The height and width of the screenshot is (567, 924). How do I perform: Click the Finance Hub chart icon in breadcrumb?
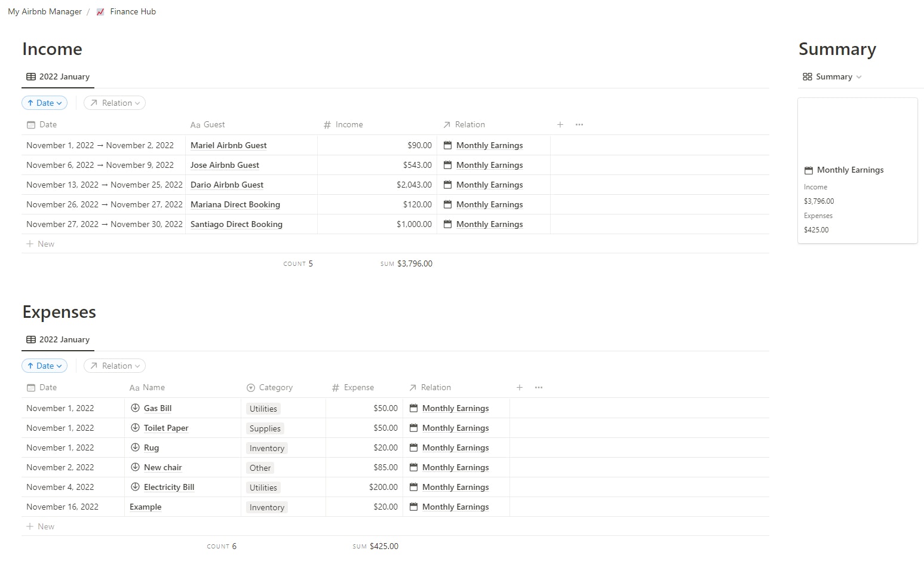tap(100, 11)
